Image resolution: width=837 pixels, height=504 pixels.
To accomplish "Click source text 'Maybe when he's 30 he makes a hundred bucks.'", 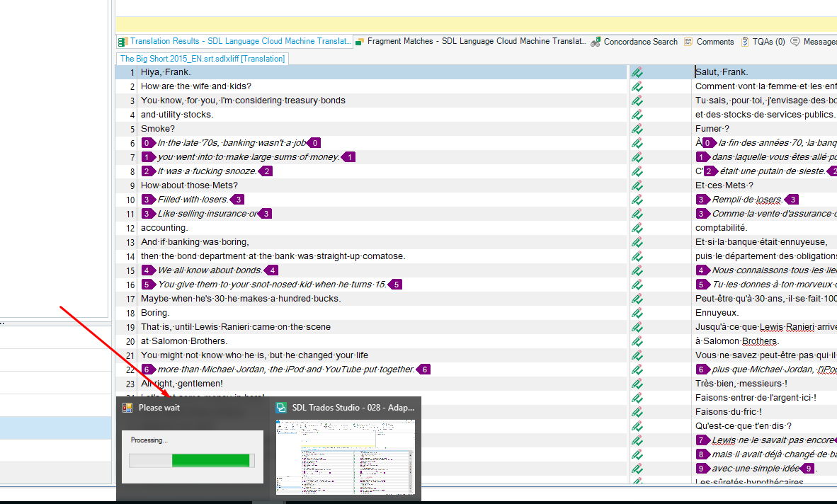I will (x=241, y=299).
